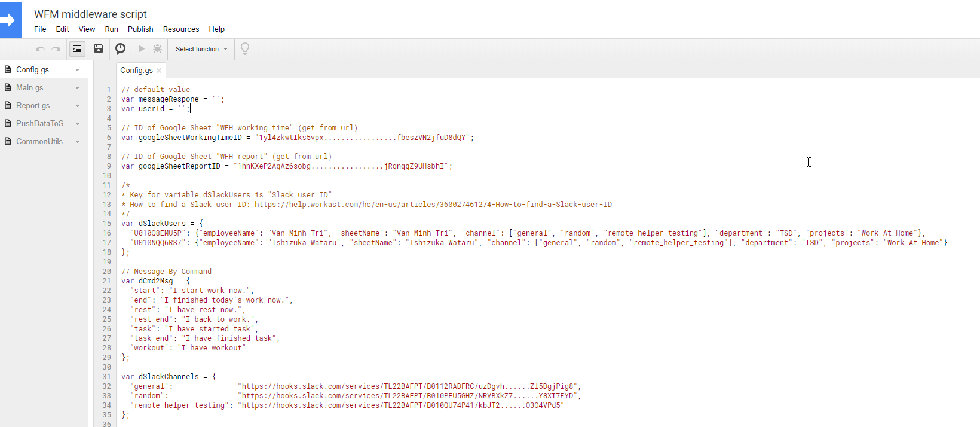Click the file icon beside Config.gs

coord(8,69)
